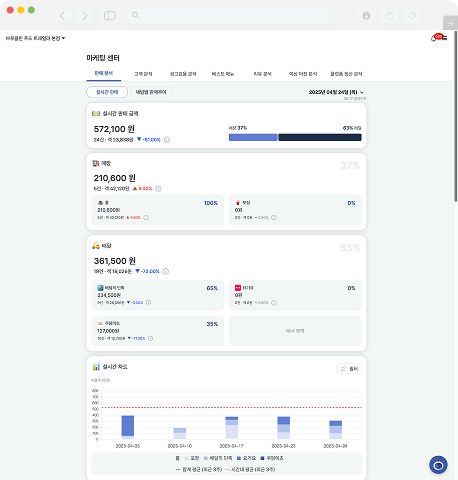Switch to the 리뷰 분석 tab
This screenshot has width=458, height=480.
coord(262,74)
